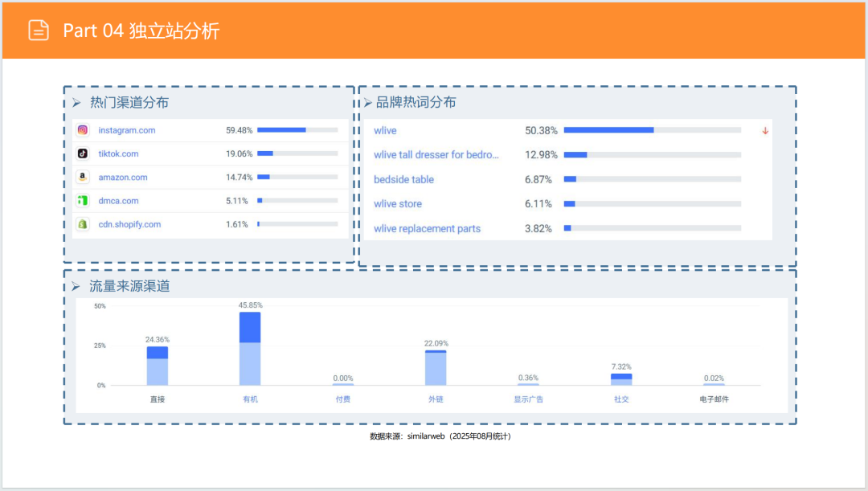Image resolution: width=868 pixels, height=491 pixels.
Task: Click the 有机 traffic bar
Action: (250, 349)
